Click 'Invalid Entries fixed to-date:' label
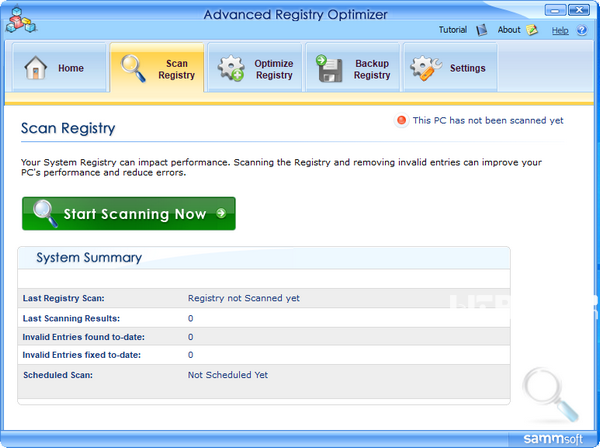600x448 pixels. (82, 355)
